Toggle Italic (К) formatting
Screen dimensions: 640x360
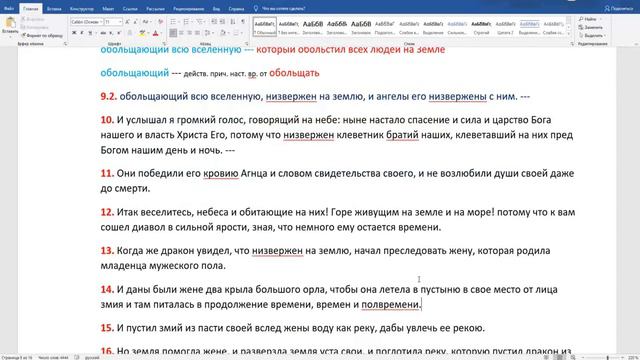82,33
